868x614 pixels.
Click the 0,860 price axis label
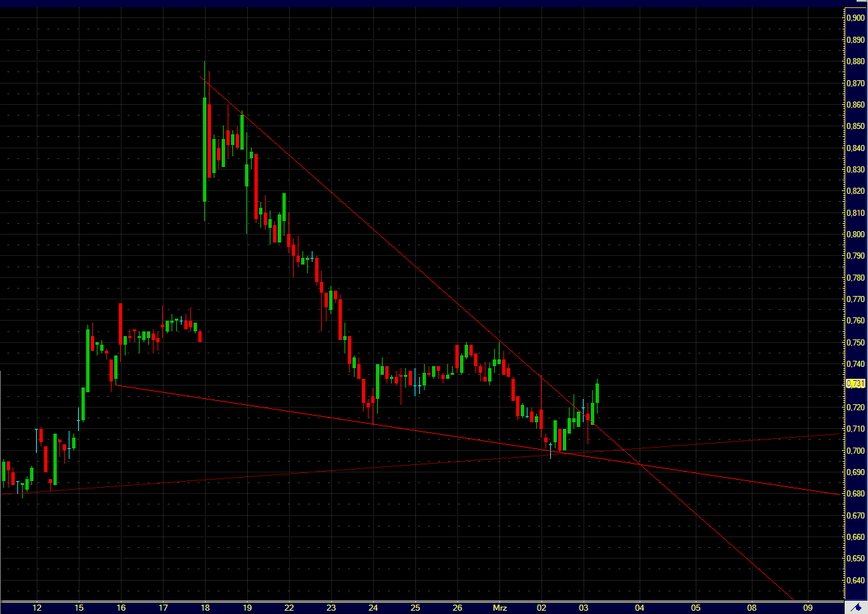855,105
